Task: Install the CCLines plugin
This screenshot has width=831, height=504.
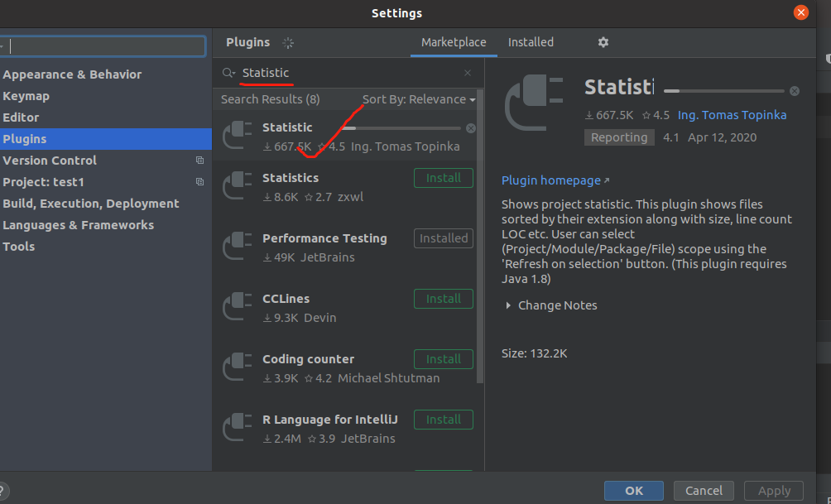Action: tap(444, 299)
